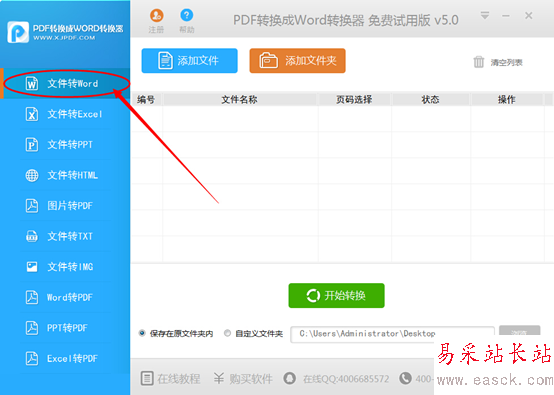Click the PDF icon beside PPT转PDF

pos(32,328)
